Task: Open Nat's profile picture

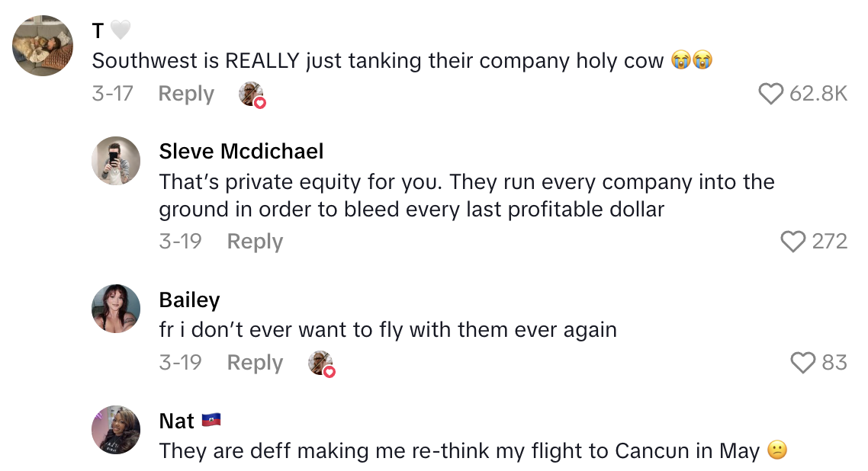Action: pyautogui.click(x=116, y=430)
